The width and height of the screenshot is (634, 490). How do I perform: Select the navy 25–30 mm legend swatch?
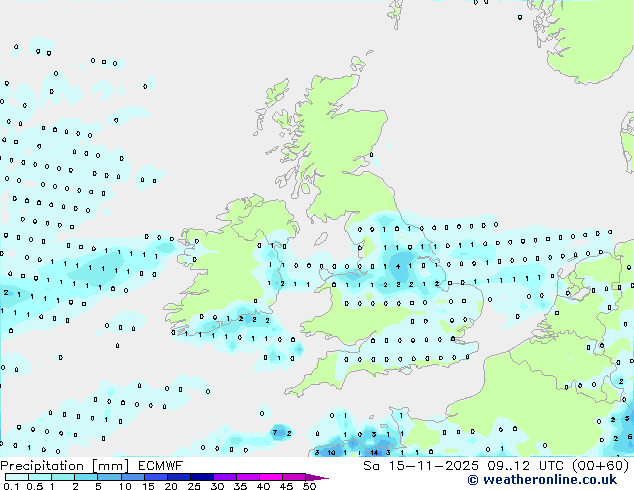tap(201, 477)
